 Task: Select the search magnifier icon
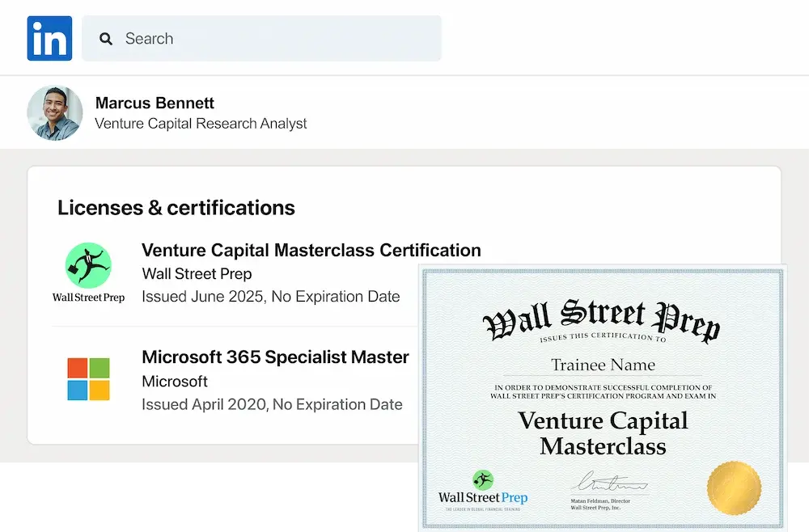(106, 38)
